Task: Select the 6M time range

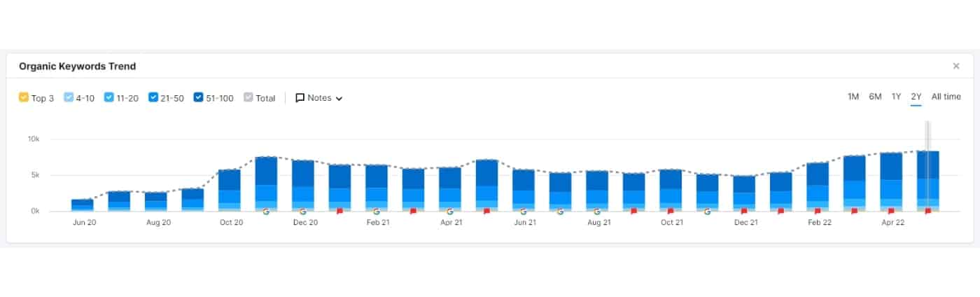Action: 875,97
